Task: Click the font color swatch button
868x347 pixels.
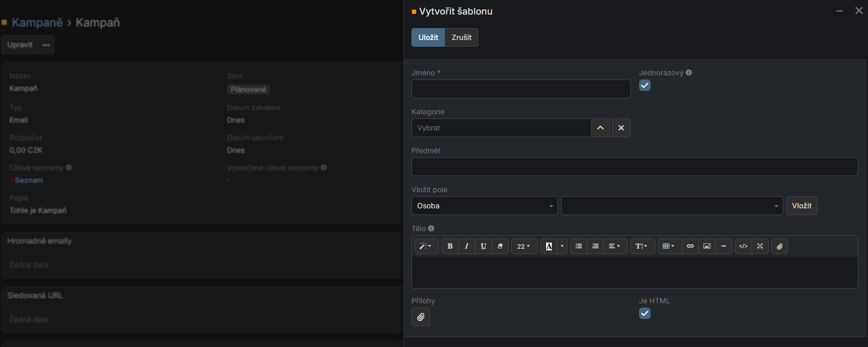Action: [x=549, y=246]
